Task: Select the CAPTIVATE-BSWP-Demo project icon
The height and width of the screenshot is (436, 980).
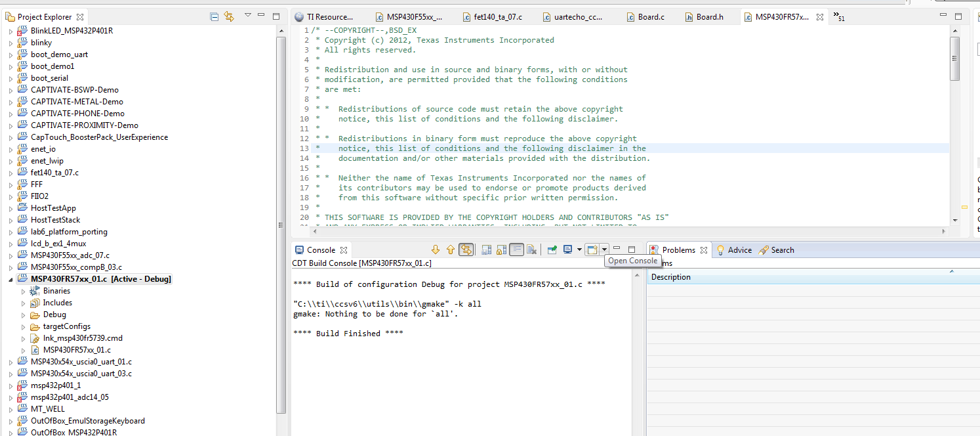Action: pos(22,90)
